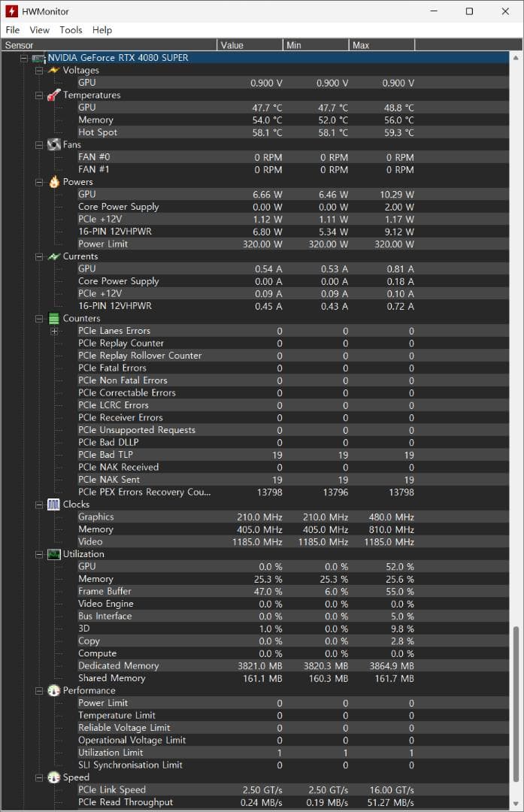The width and height of the screenshot is (524, 812).
Task: Click the Clocks waveform icon
Action: tap(54, 504)
